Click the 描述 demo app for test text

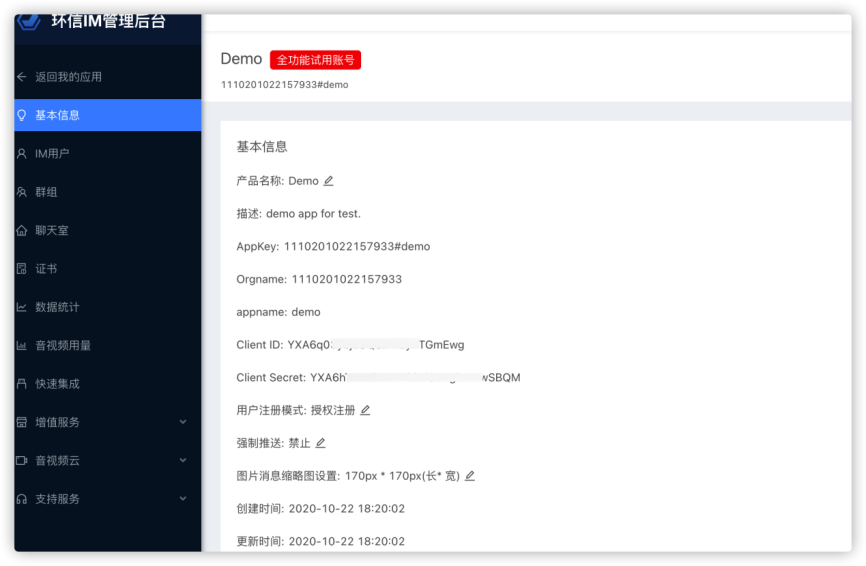(x=298, y=214)
